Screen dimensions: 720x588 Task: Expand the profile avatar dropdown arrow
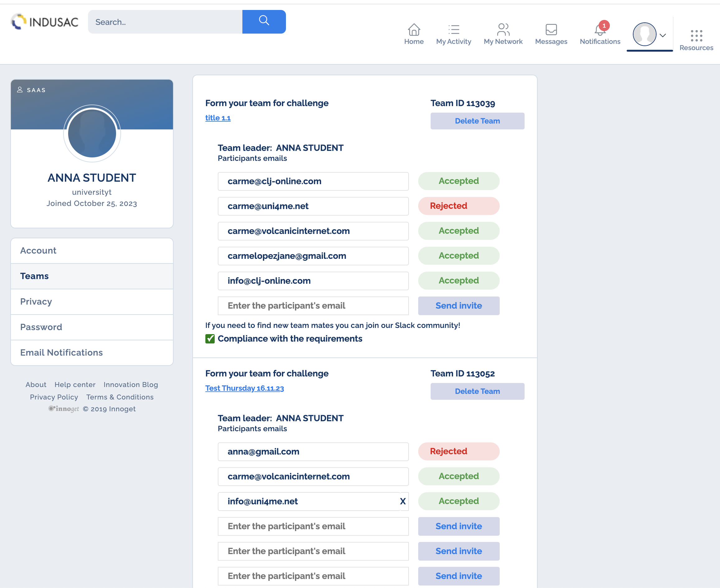[663, 35]
